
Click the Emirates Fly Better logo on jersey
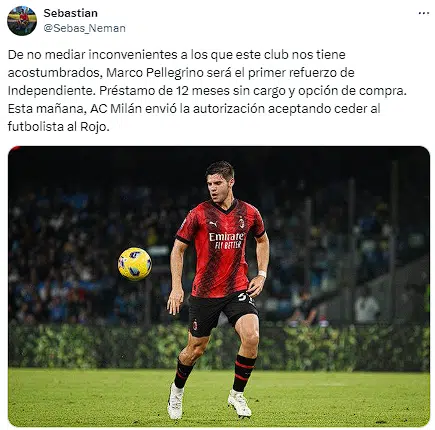pos(226,241)
